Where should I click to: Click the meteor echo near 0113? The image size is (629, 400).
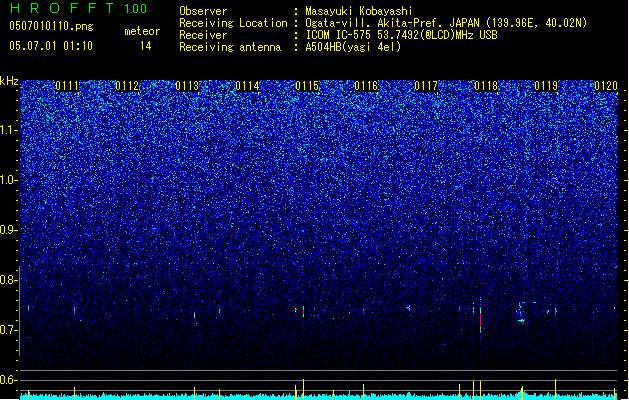[x=195, y=316]
